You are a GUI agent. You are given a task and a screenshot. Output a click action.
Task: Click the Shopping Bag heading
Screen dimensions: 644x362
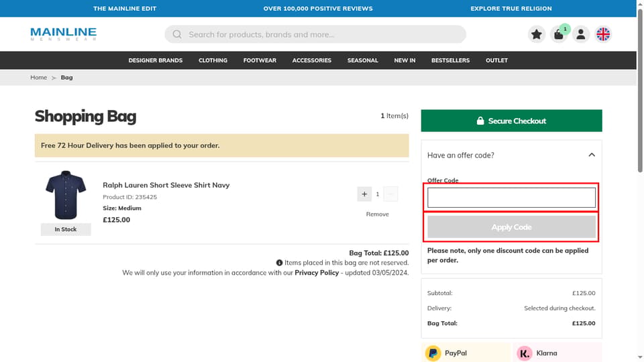tap(85, 116)
